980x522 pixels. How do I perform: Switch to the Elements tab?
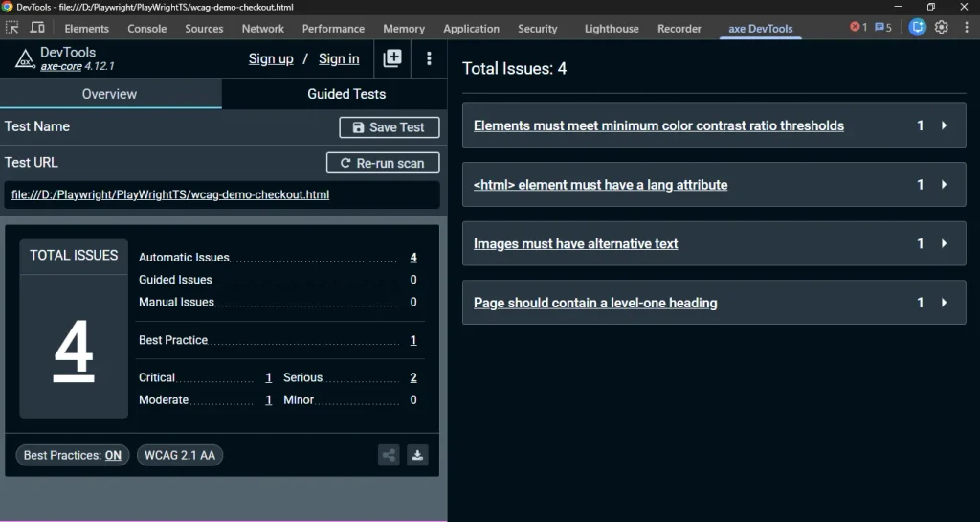click(x=86, y=28)
